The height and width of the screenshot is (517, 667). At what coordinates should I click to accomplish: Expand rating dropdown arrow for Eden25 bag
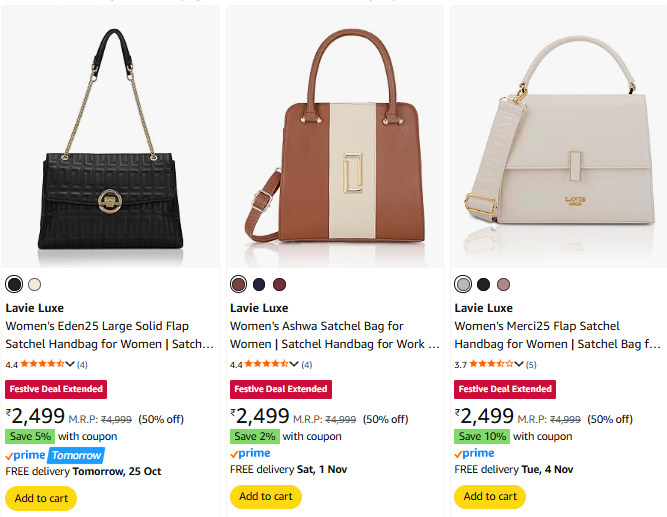(71, 364)
